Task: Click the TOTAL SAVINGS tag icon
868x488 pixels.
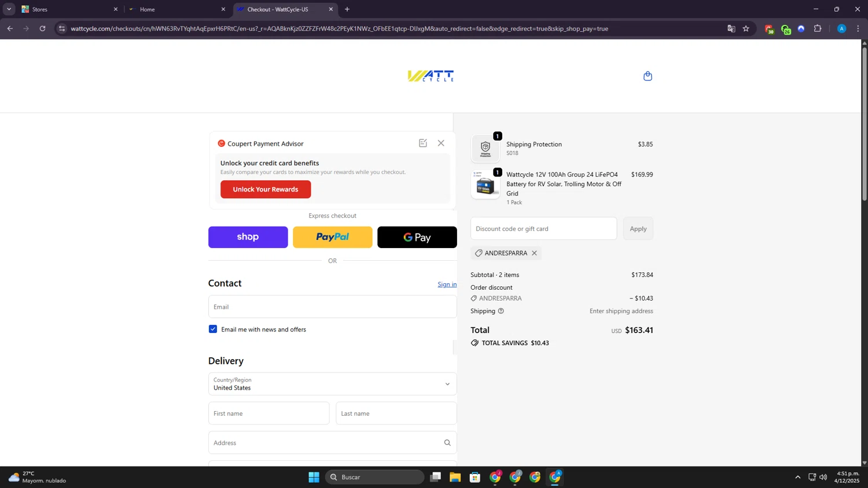Action: point(475,343)
